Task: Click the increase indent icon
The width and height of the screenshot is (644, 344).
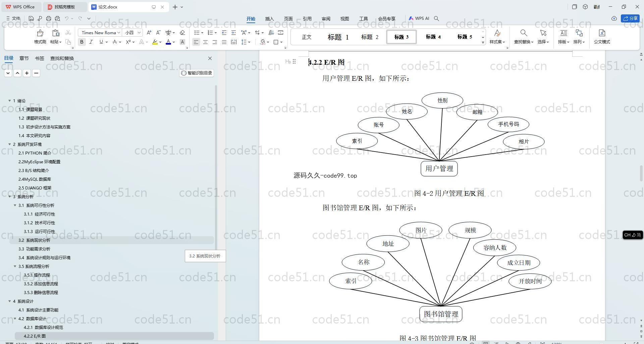Action: pos(233,33)
